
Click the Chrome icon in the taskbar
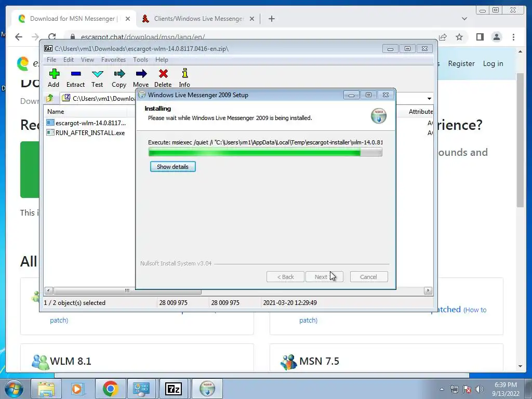pyautogui.click(x=110, y=389)
